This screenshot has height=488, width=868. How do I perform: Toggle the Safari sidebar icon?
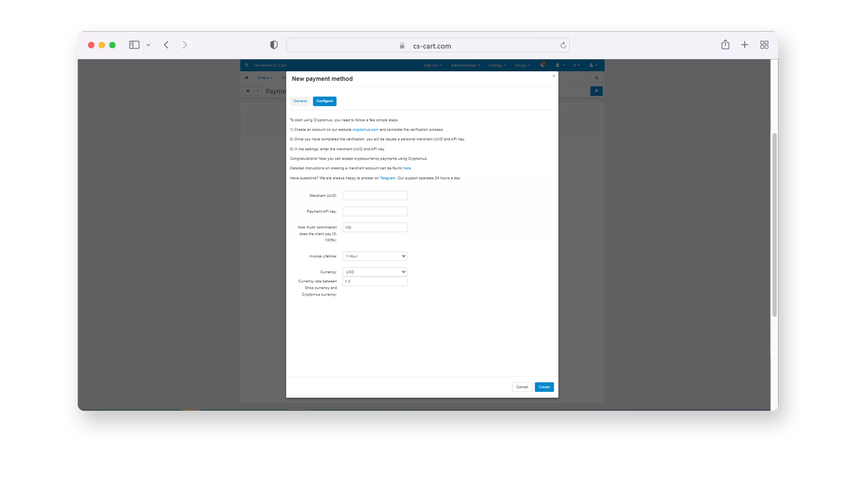coord(134,45)
